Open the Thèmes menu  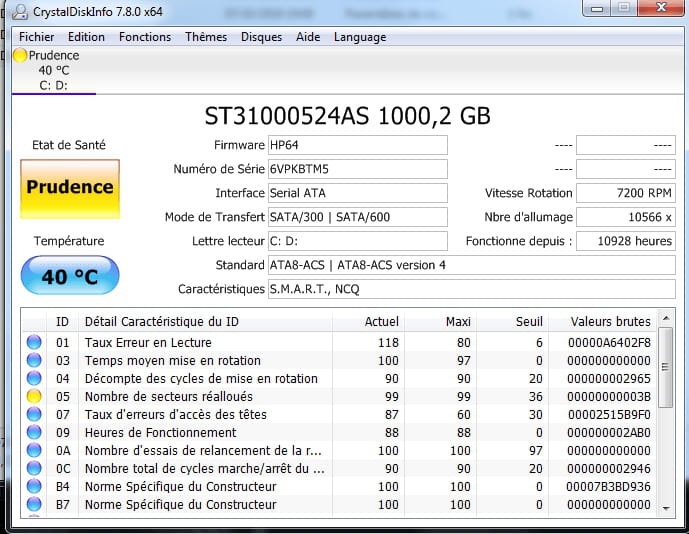206,37
